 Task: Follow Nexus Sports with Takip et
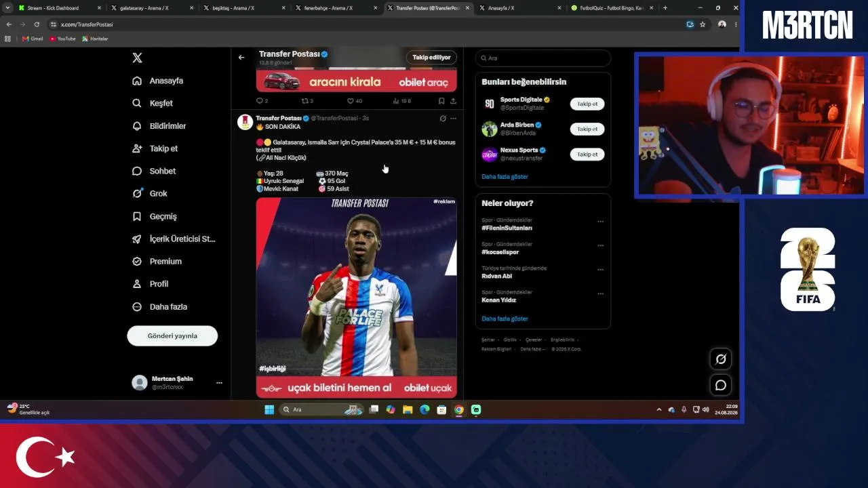[587, 155]
